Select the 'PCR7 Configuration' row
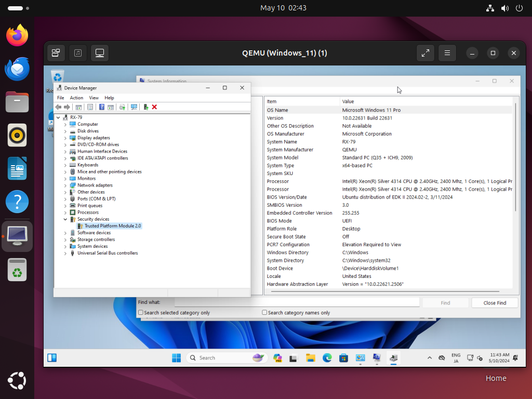The height and width of the screenshot is (399, 532). 389,245
